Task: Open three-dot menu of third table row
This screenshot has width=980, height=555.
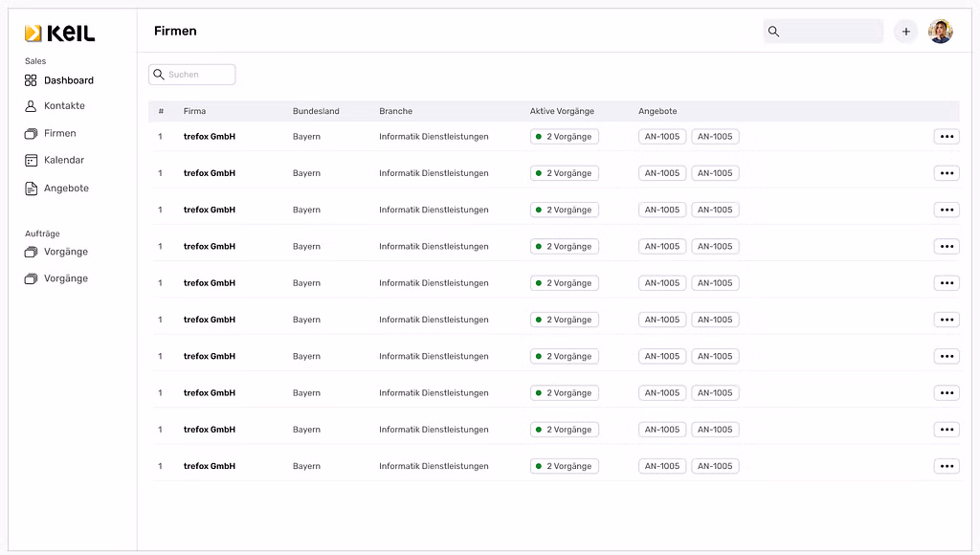Action: (x=947, y=210)
